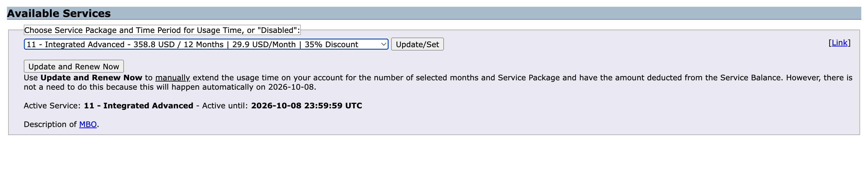
Task: Click 35% Discount text in the dropdown
Action: pos(331,44)
